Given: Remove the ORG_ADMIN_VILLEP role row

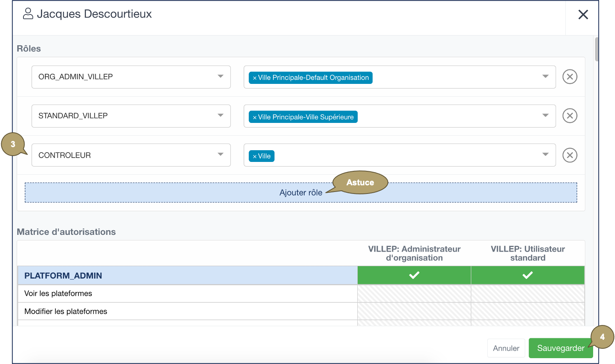Looking at the screenshot, I should tap(570, 76).
